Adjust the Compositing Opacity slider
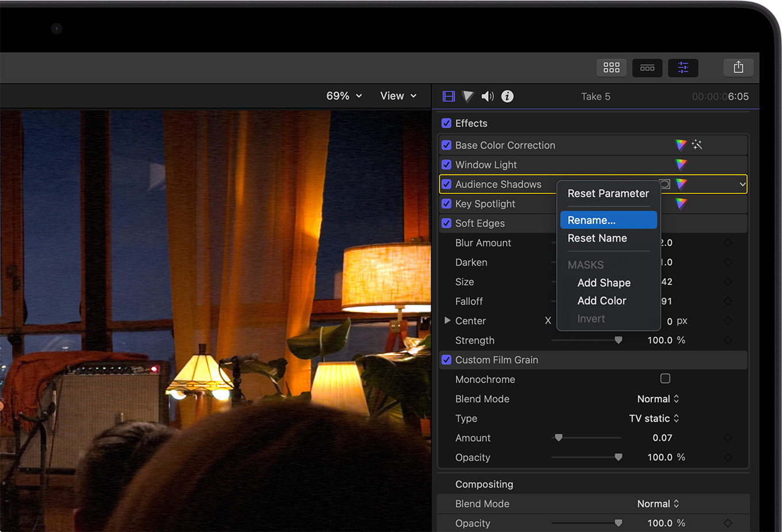This screenshot has width=782, height=532. (618, 523)
